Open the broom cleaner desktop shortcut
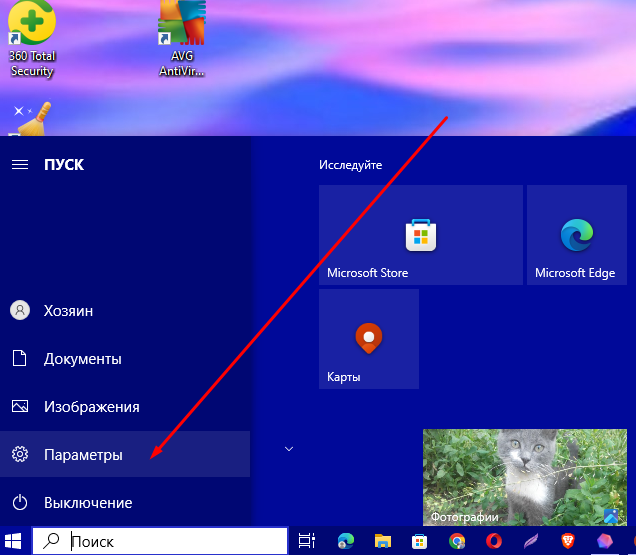Viewport: 636px width, 555px height. coord(34,118)
